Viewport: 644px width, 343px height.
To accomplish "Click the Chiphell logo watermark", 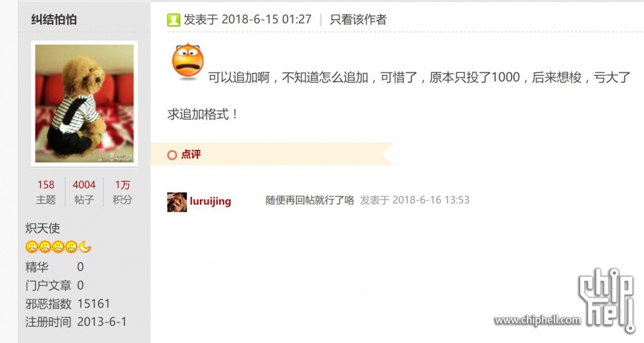I will click(607, 300).
